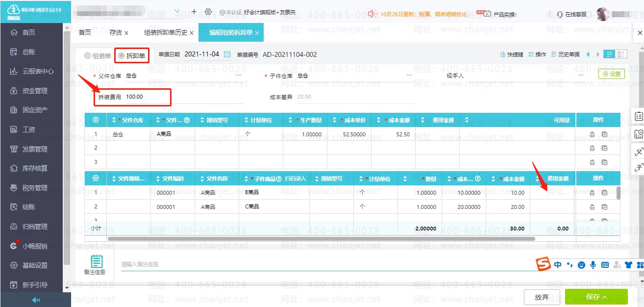Go to previous document with left arrow
This screenshot has width=644, height=307.
pyautogui.click(x=588, y=54)
